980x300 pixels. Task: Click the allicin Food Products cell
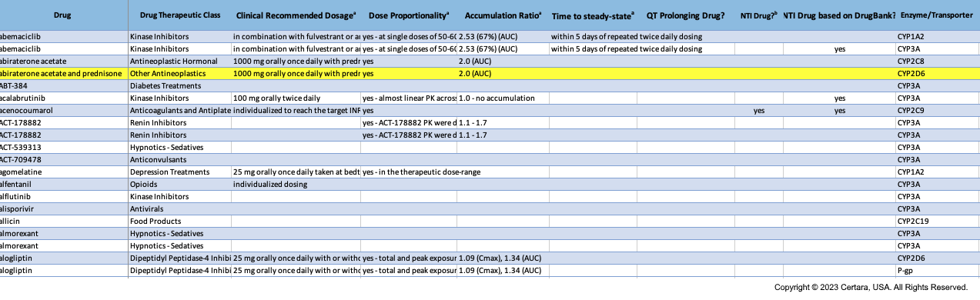click(180, 222)
